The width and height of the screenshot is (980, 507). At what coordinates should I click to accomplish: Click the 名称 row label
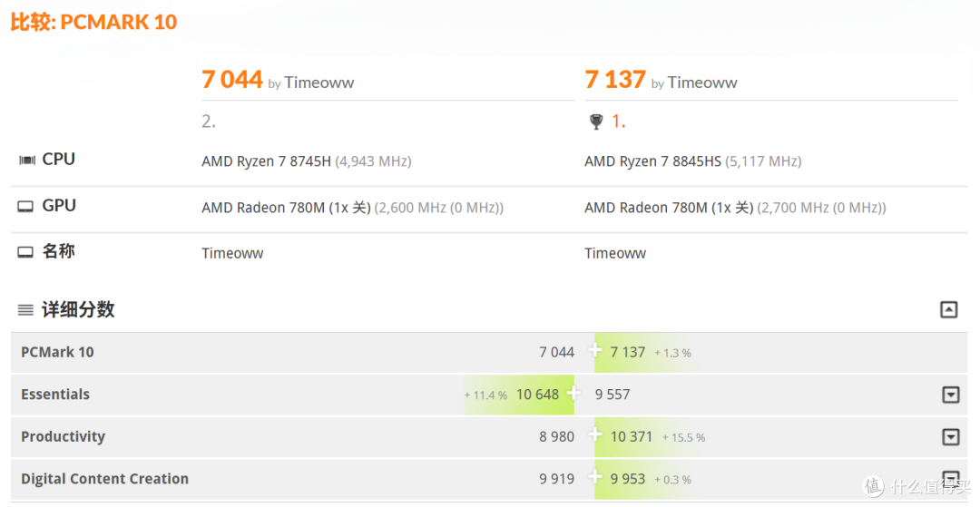59,251
